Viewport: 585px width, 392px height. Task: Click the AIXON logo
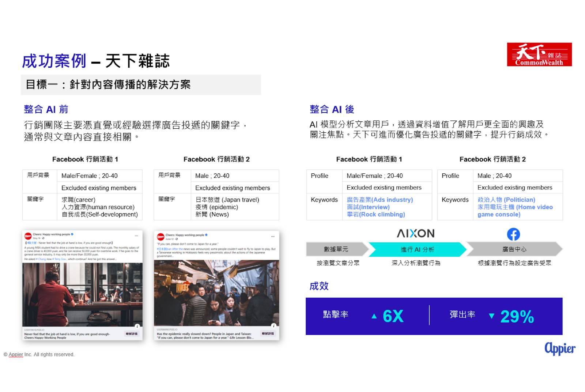pyautogui.click(x=416, y=233)
